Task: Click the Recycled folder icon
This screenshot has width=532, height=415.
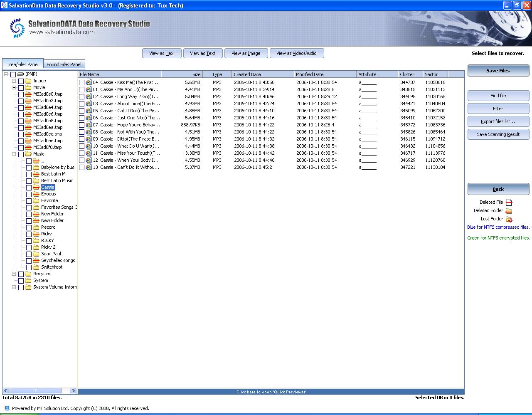Action: point(28,274)
